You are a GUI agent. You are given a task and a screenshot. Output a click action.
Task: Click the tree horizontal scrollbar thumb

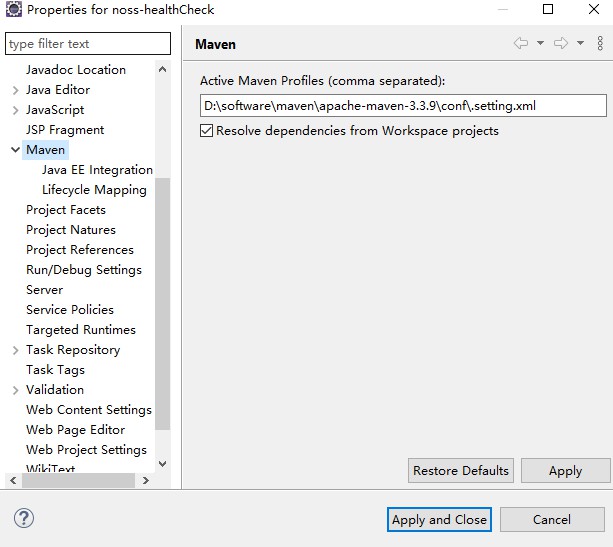point(78,480)
